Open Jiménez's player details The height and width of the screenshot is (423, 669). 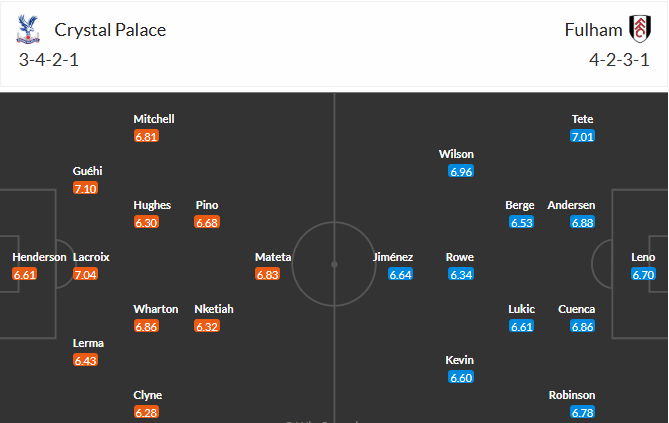point(393,257)
